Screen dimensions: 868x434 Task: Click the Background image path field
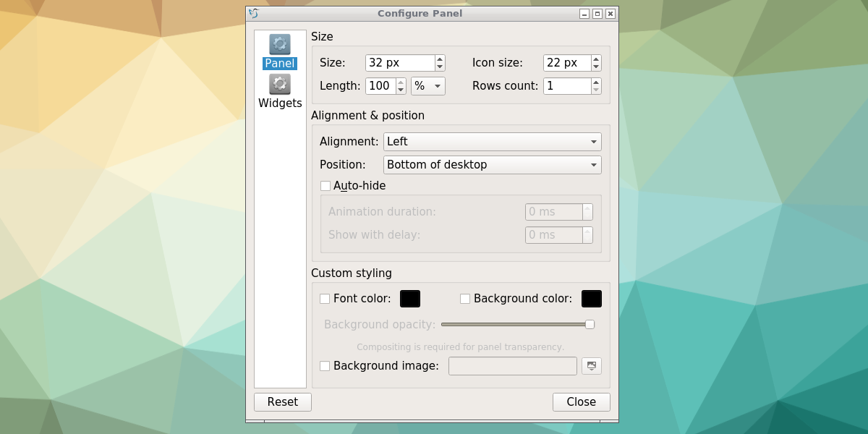513,366
